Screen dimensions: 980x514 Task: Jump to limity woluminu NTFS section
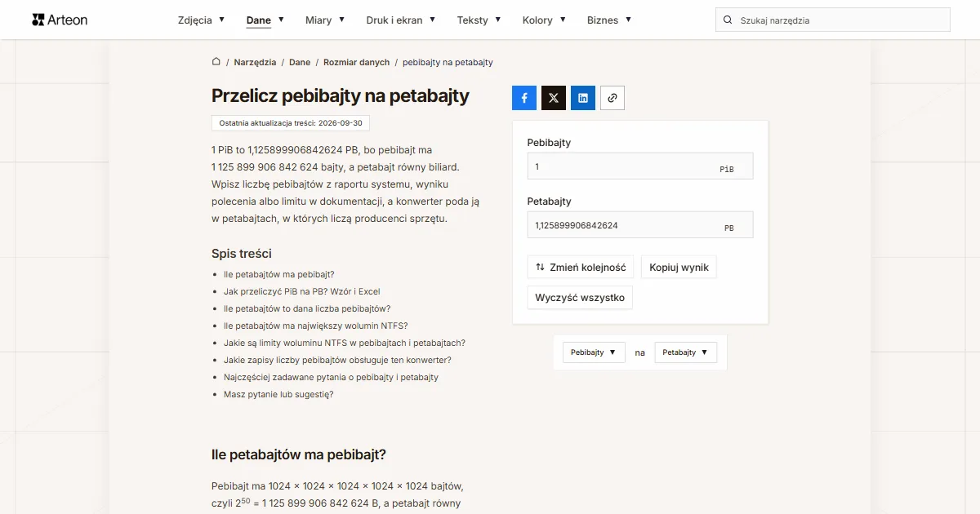point(345,343)
